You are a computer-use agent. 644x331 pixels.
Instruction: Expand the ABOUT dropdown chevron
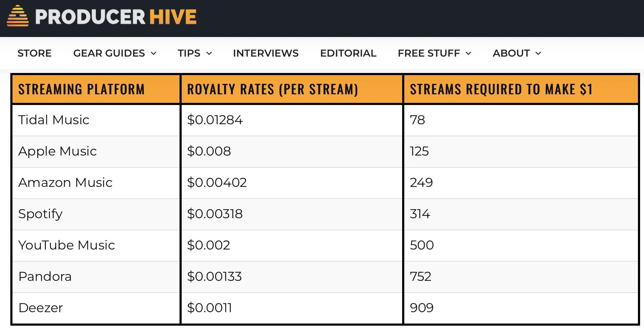point(538,53)
